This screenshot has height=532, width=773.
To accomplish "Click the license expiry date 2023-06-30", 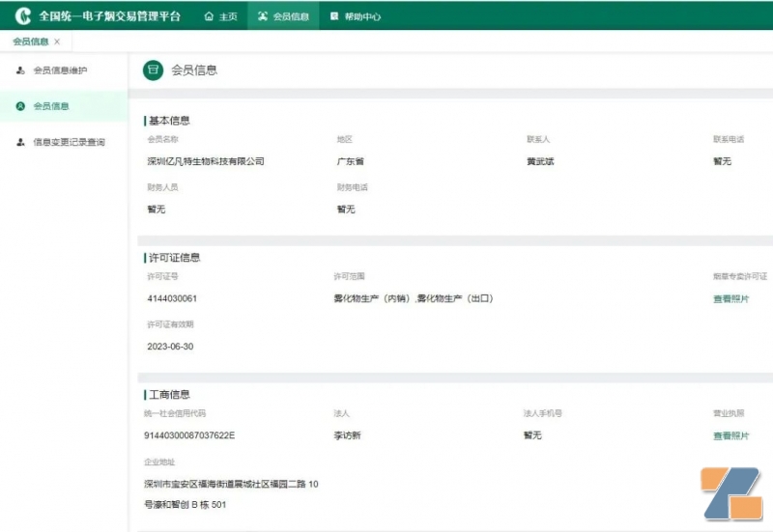I will click(170, 347).
